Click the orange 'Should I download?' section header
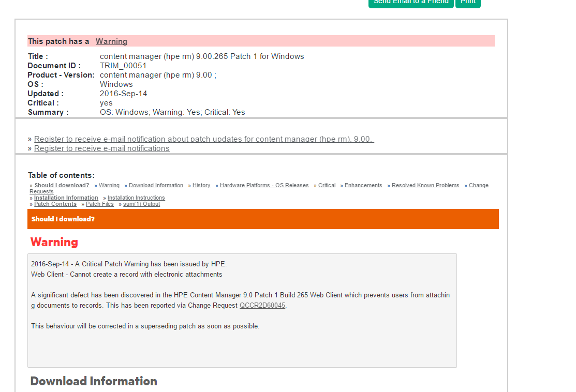576x392 pixels. coord(263,219)
